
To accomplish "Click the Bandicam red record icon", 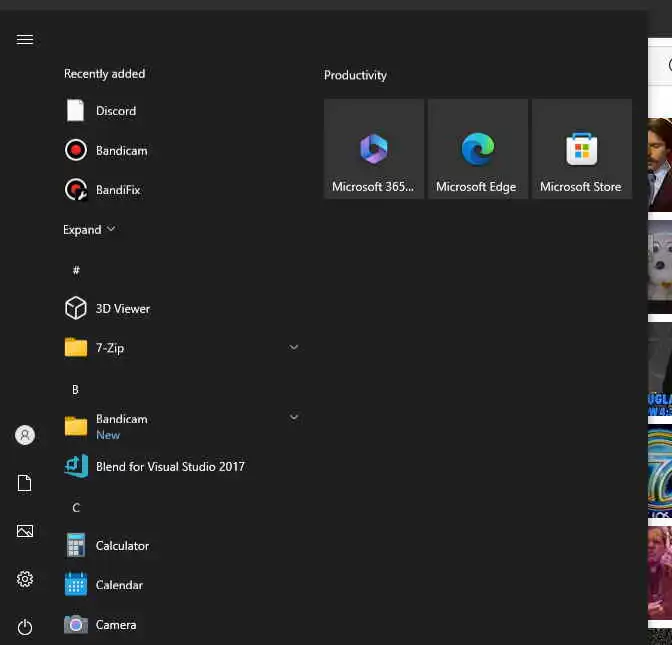I will (x=76, y=150).
